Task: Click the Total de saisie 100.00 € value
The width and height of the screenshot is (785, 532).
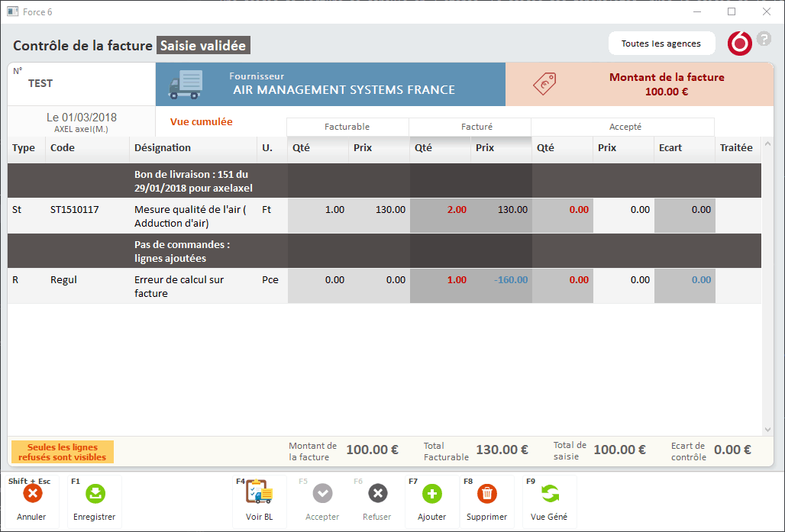Action: [x=620, y=450]
